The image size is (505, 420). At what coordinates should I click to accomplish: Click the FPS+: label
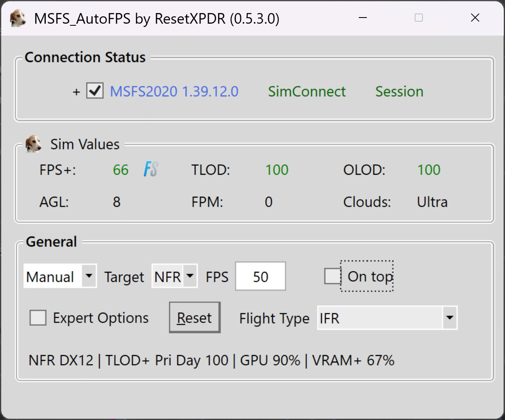pos(58,170)
